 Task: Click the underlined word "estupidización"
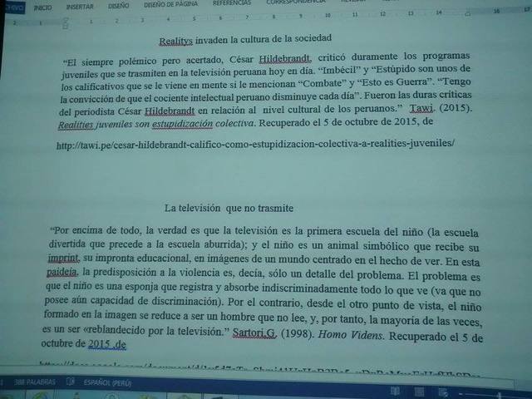182,124
